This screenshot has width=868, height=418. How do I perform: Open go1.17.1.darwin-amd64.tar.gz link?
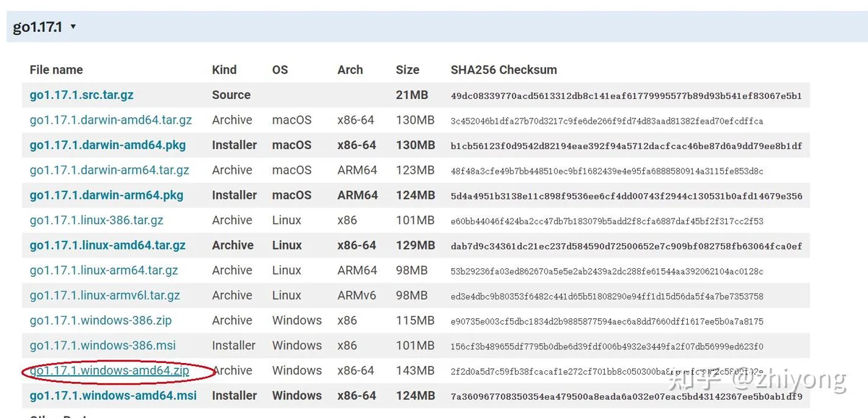click(x=111, y=120)
